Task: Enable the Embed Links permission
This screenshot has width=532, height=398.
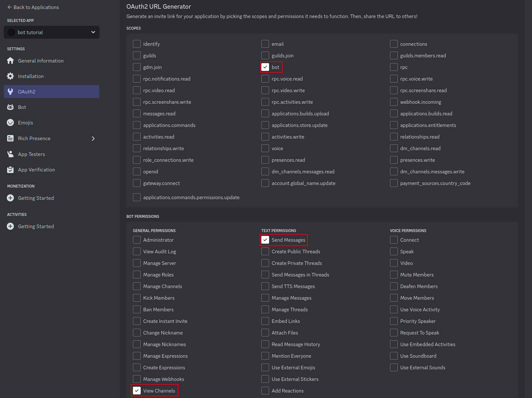Action: pyautogui.click(x=265, y=321)
